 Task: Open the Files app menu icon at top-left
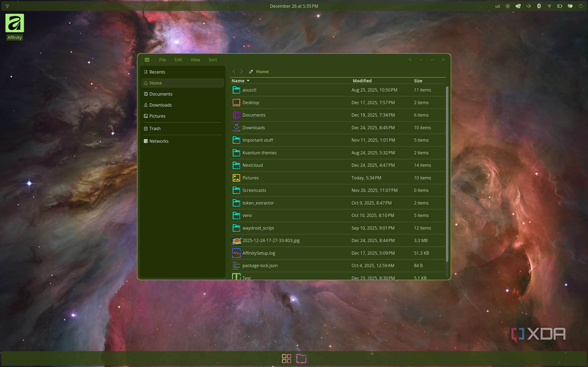click(147, 60)
